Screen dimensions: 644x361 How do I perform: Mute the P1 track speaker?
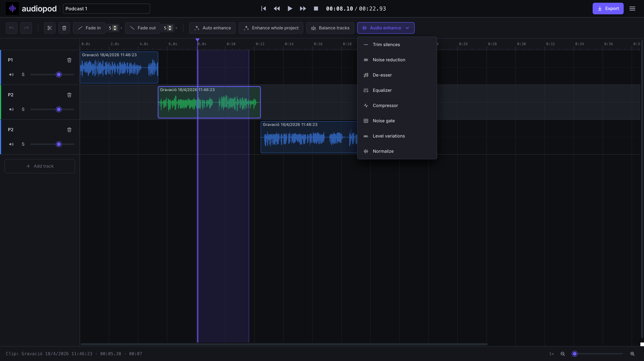tap(11, 74)
